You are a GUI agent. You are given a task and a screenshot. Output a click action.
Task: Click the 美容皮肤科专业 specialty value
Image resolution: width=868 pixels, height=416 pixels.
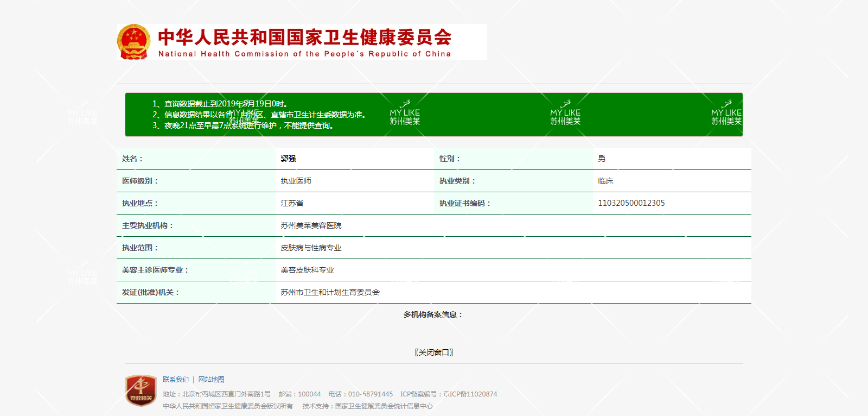pos(307,270)
